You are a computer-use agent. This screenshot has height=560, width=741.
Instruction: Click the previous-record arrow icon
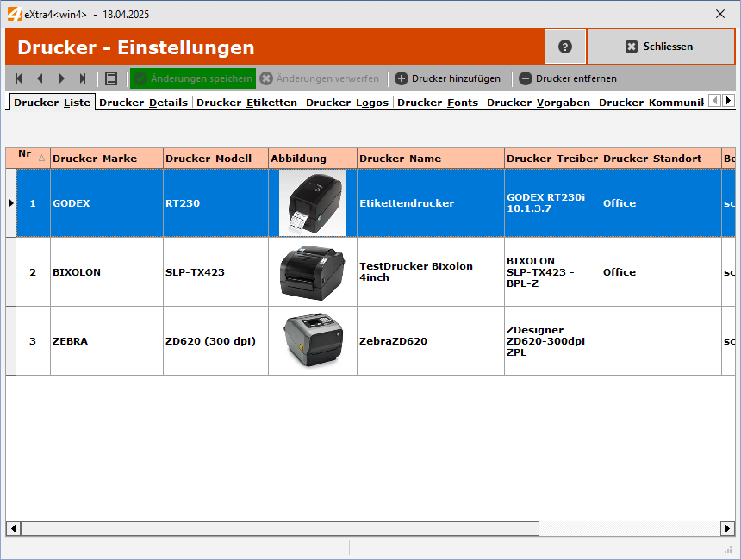tap(40, 78)
